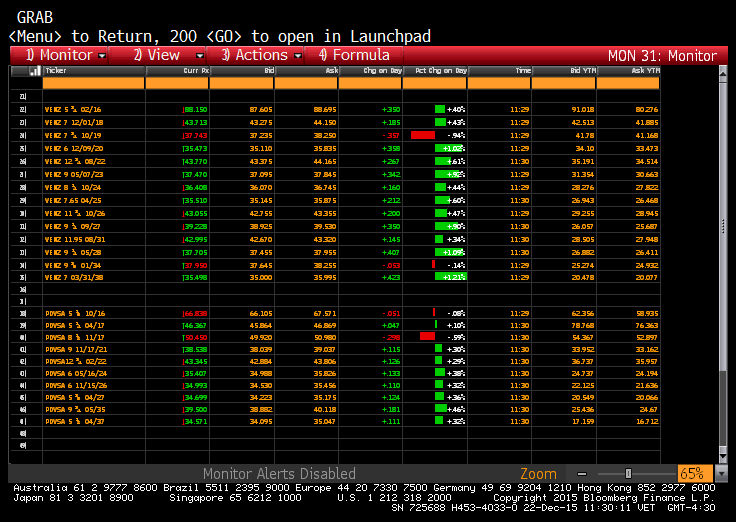Click the orange field under Pct Chg on Day

435,84
